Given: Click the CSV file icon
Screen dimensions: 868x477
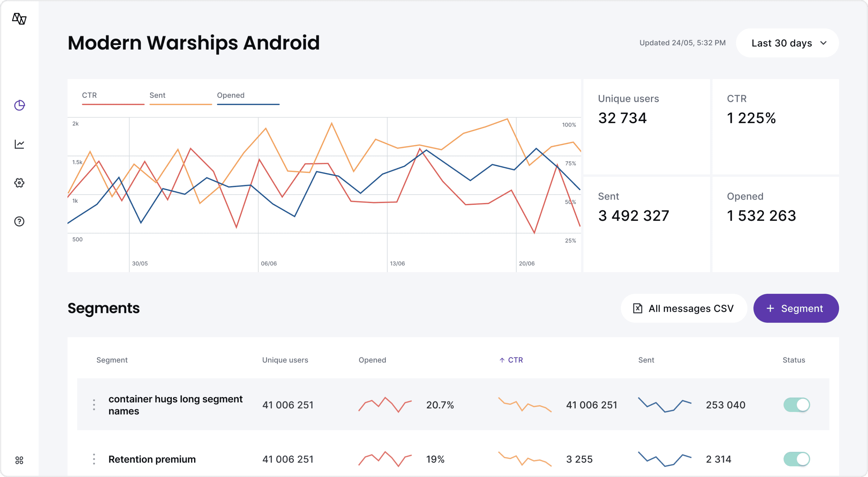Looking at the screenshot, I should click(637, 309).
